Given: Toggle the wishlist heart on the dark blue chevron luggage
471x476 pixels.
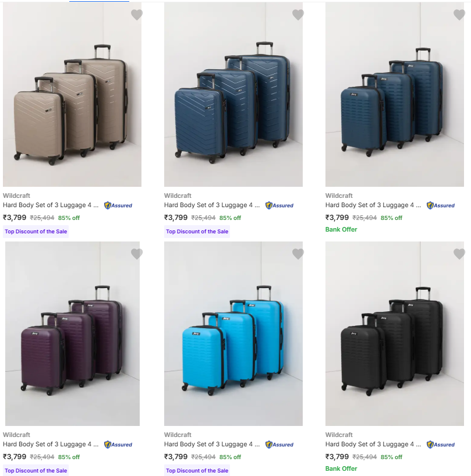Looking at the screenshot, I should 298,15.
